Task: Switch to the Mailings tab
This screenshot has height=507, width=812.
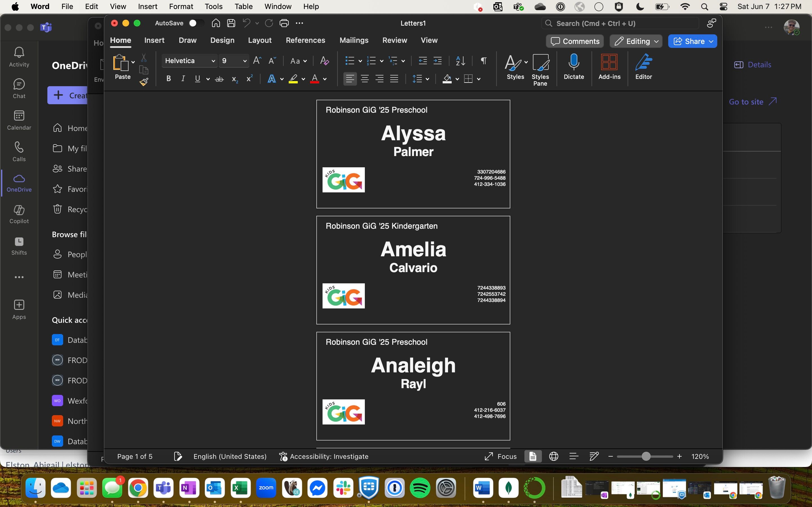Action: [x=354, y=40]
